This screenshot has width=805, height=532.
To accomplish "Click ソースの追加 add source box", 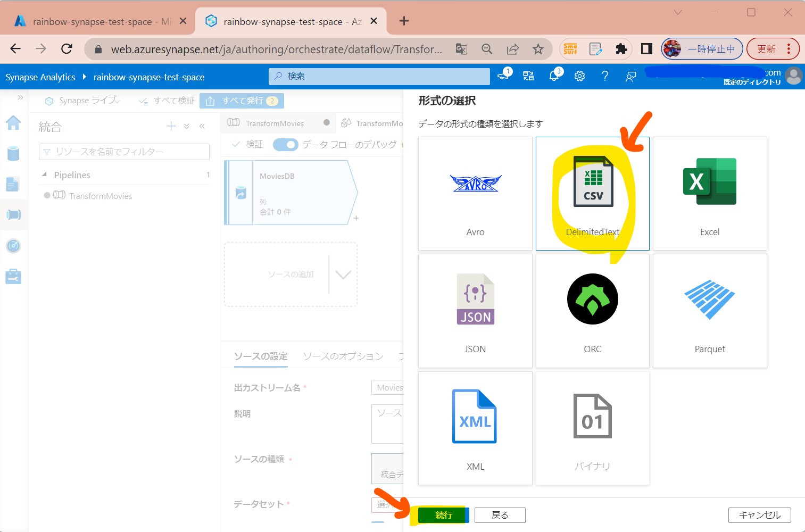I will click(290, 274).
